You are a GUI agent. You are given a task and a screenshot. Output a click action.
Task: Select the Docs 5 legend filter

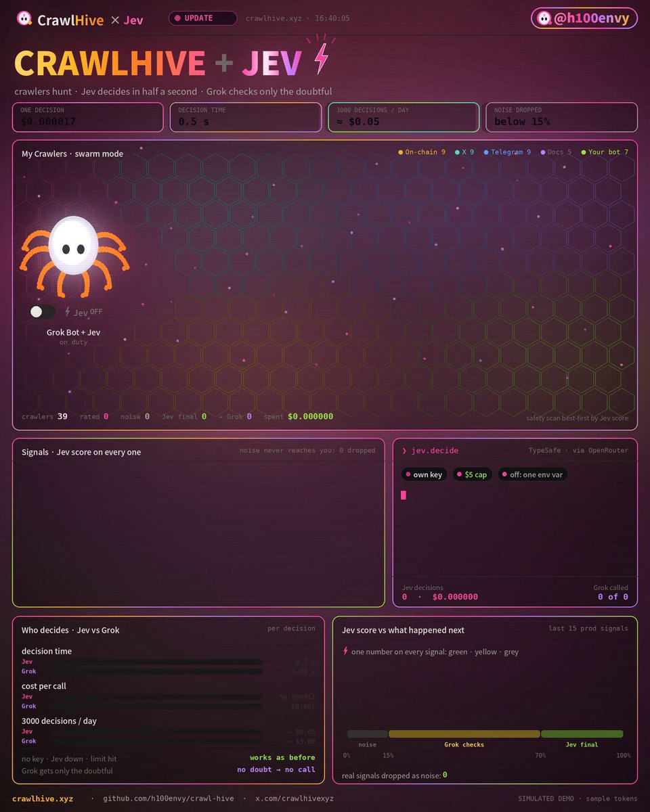[x=555, y=152]
